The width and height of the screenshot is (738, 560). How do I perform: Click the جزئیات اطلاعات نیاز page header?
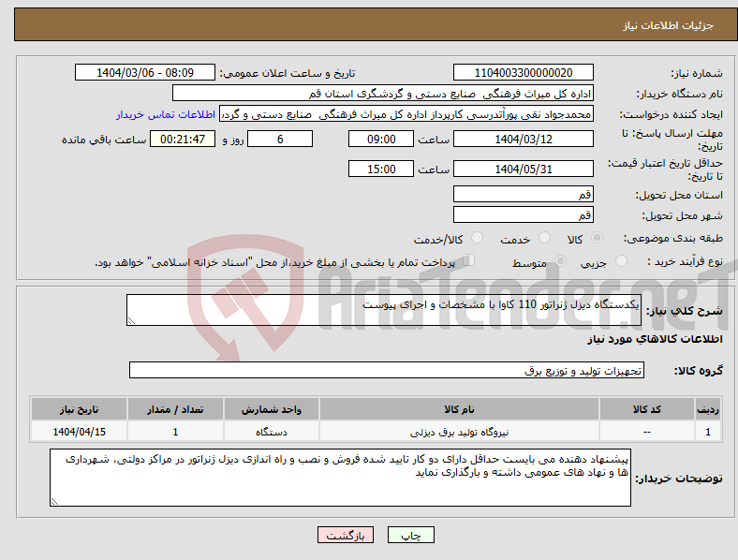[x=668, y=25]
